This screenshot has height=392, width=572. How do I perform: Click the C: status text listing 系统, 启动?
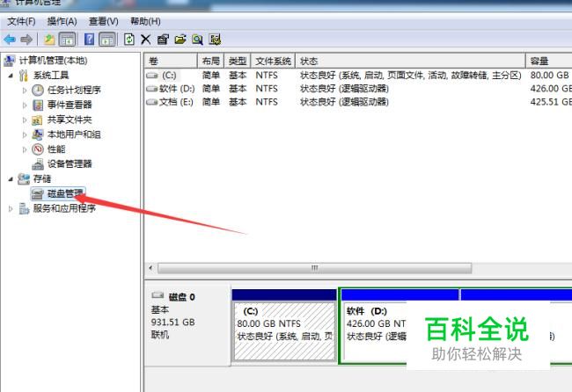pyautogui.click(x=410, y=76)
